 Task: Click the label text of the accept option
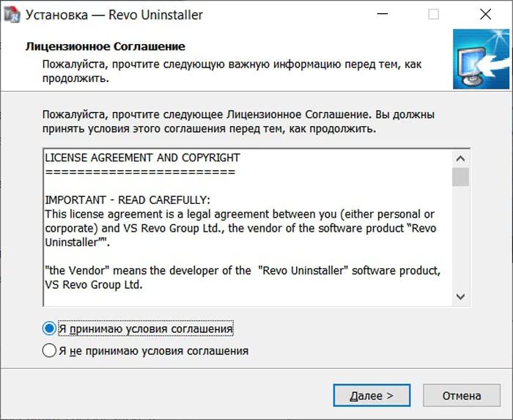pos(146,328)
